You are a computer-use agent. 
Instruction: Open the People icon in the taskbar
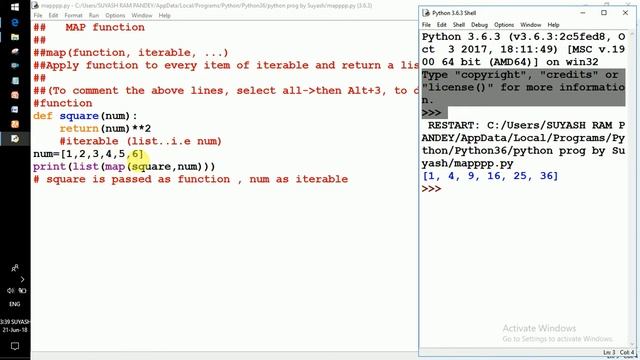click(15, 268)
